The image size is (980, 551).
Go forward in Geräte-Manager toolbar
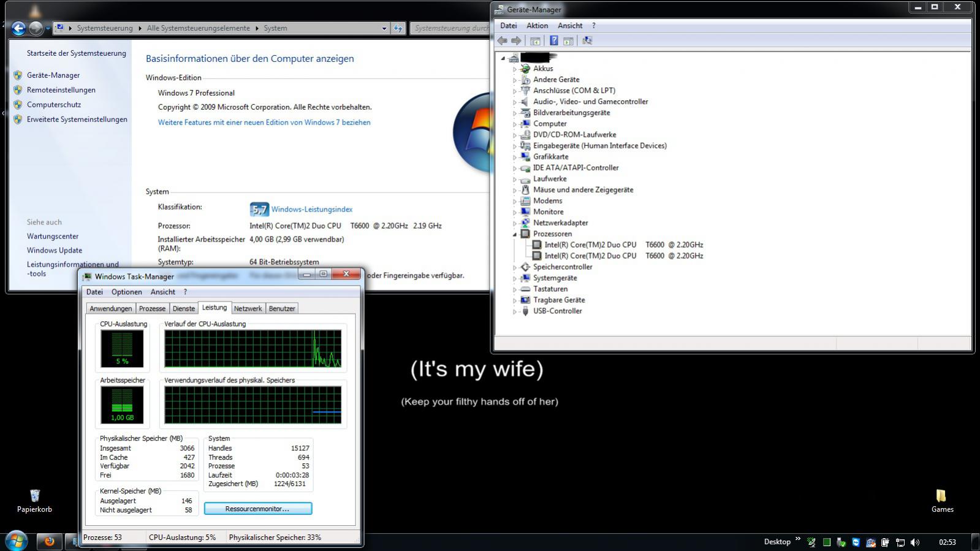[516, 40]
